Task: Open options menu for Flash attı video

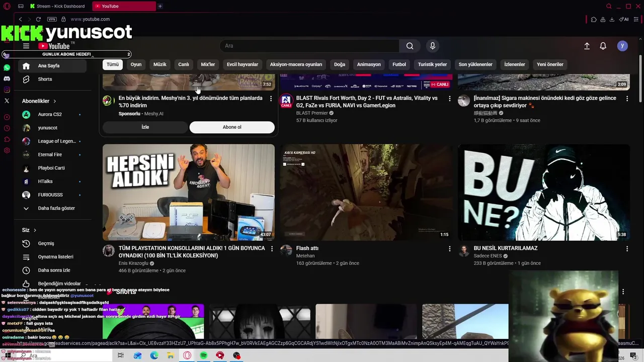Action: pyautogui.click(x=450, y=248)
